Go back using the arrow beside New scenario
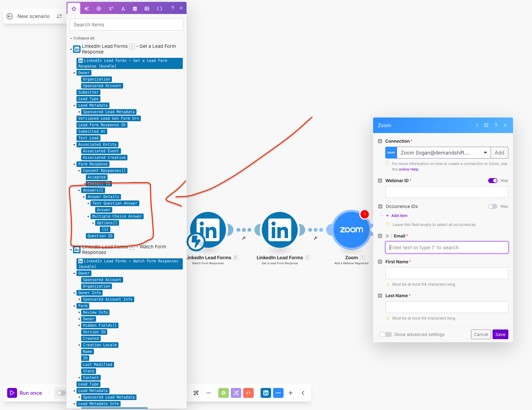 [10, 16]
